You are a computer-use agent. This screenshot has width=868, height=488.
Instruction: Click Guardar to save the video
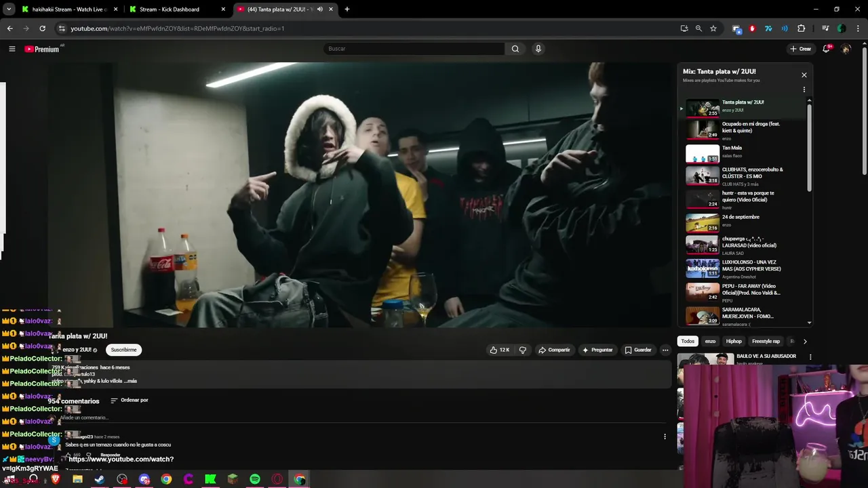(x=638, y=350)
